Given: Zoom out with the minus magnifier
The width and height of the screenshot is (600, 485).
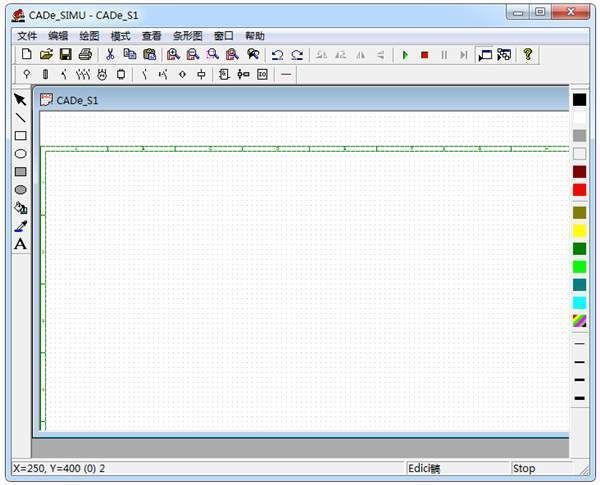Looking at the screenshot, I should [x=193, y=54].
